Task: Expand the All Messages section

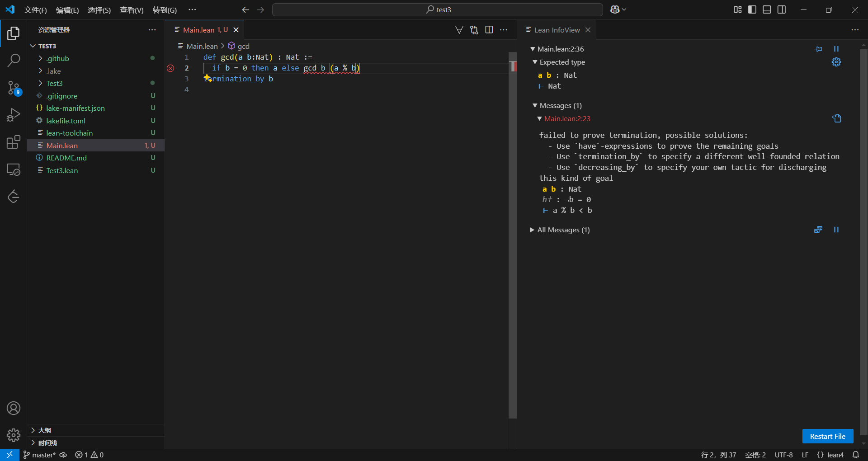Action: pyautogui.click(x=563, y=230)
